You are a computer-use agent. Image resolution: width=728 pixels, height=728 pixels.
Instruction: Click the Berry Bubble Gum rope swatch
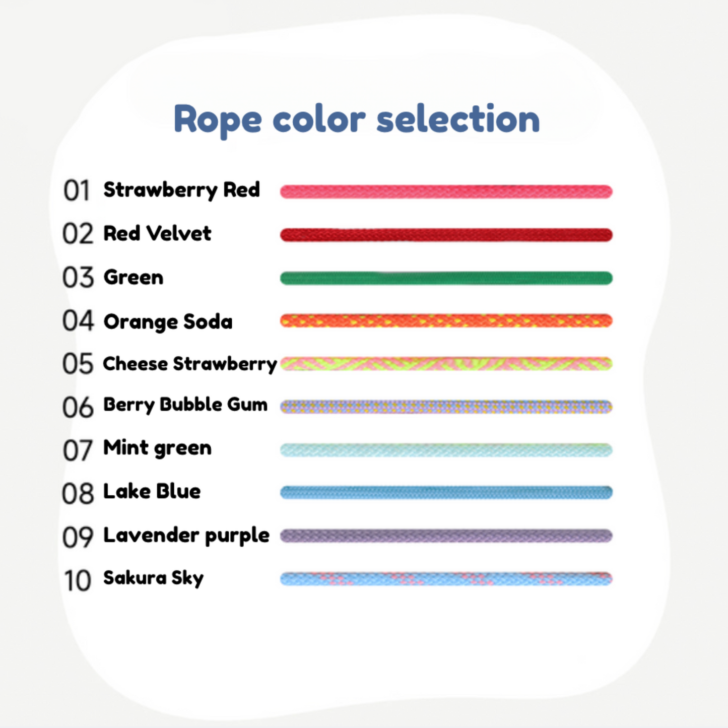(446, 407)
